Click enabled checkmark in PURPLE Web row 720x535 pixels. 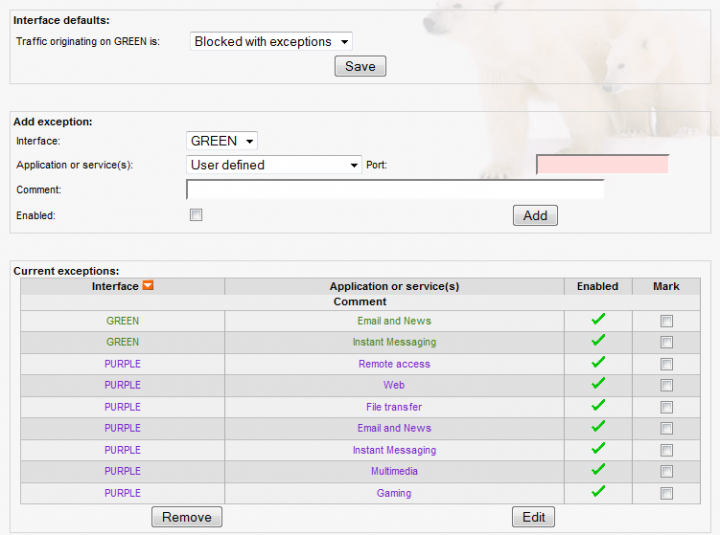coord(598,384)
